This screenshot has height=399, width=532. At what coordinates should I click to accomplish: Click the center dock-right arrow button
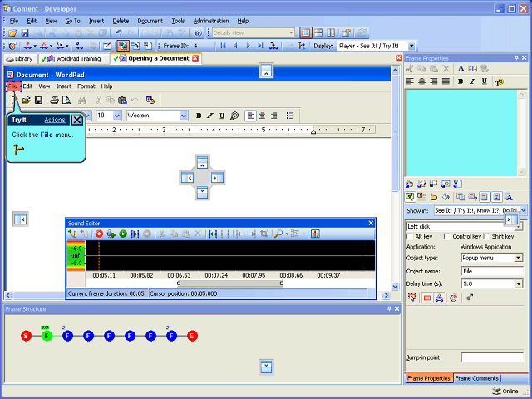click(x=218, y=177)
